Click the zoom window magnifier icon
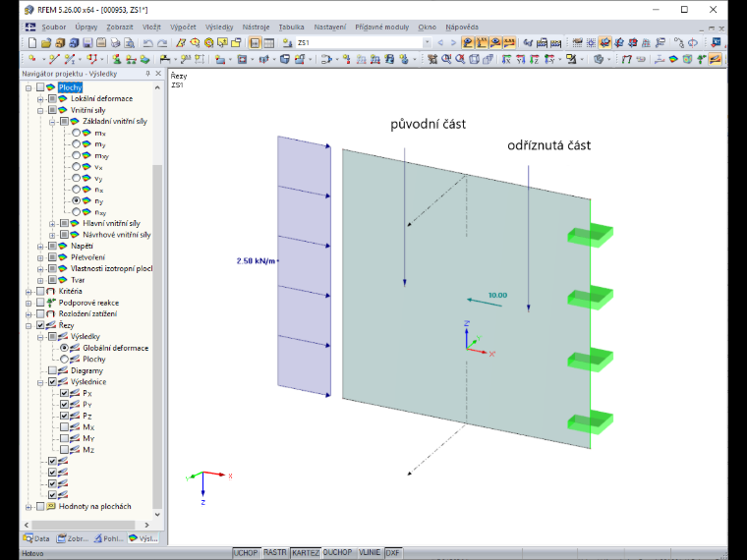Viewport: 747px width, 560px height. 446,59
